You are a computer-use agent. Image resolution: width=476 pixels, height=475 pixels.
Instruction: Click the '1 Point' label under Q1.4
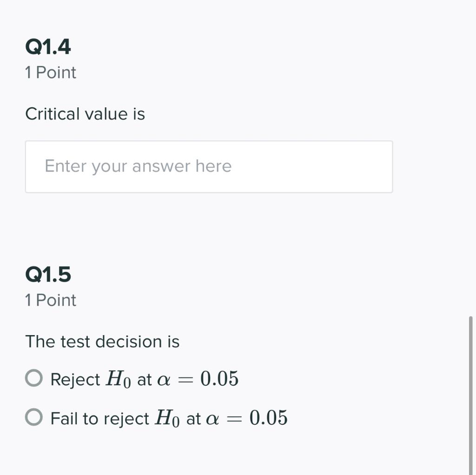point(51,73)
